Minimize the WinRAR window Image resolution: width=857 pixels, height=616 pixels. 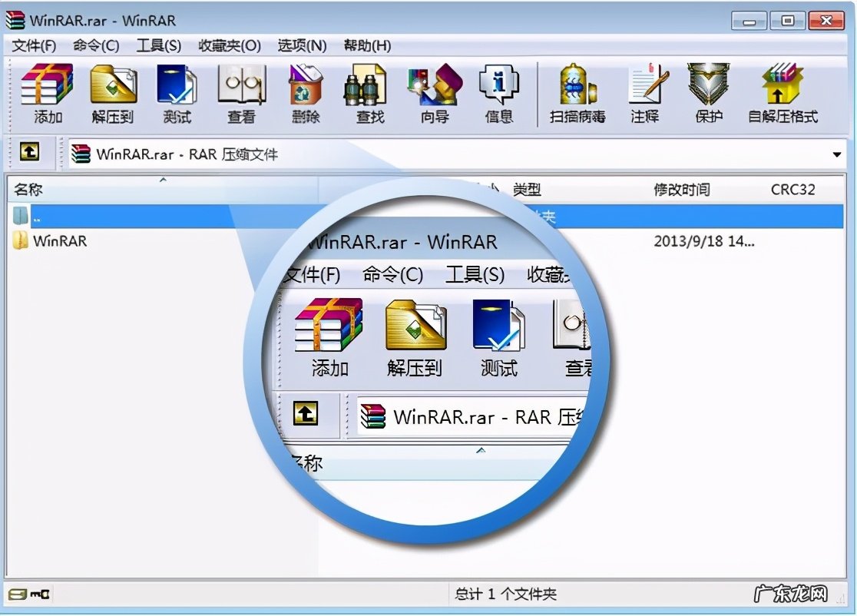(x=749, y=21)
